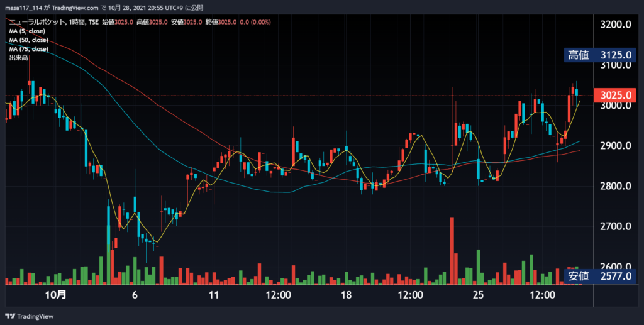Click the 2700.0 price axis value
Viewport: 644px width, 325px height.
(x=616, y=226)
